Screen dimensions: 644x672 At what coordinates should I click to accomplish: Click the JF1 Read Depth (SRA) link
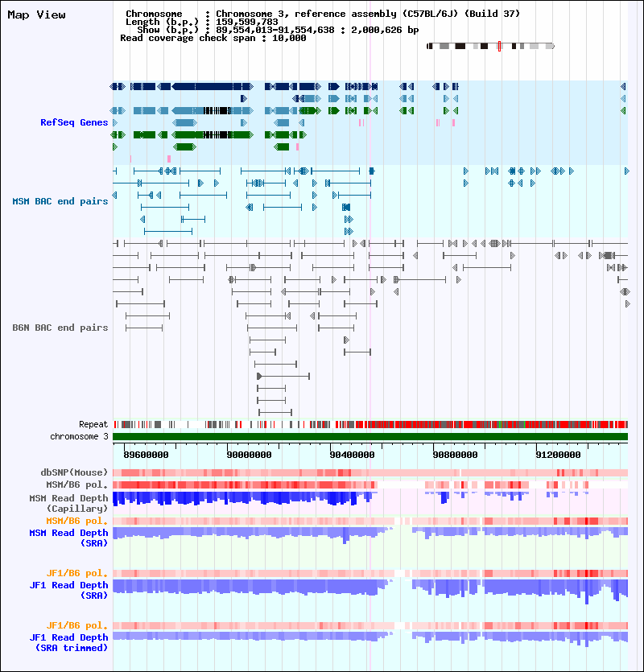pos(68,590)
